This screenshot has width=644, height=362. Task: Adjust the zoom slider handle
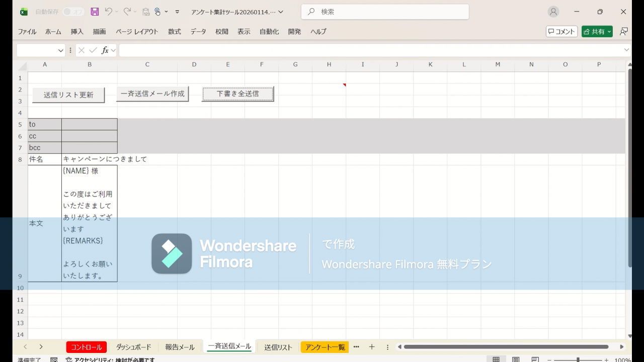click(x=578, y=359)
